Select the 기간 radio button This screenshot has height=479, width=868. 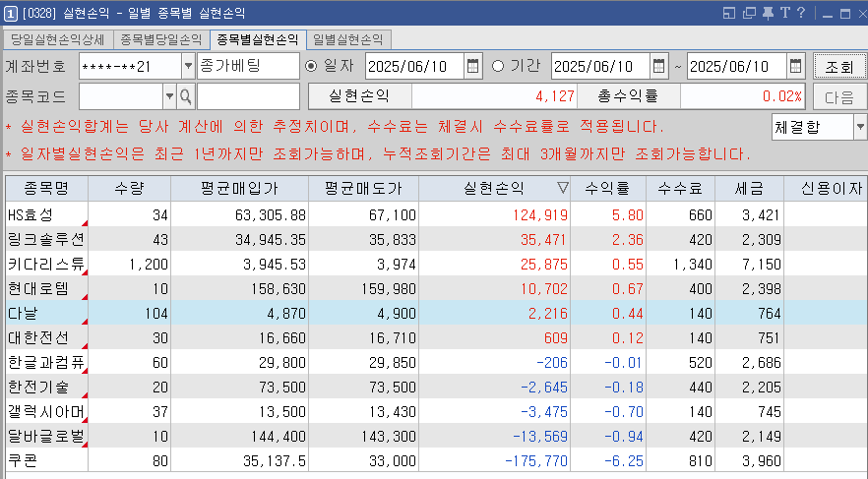498,66
